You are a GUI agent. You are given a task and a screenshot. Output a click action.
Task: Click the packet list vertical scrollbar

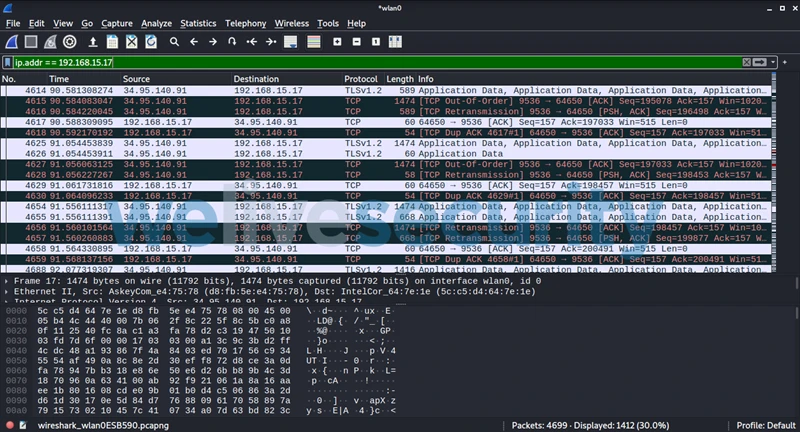coord(774,172)
